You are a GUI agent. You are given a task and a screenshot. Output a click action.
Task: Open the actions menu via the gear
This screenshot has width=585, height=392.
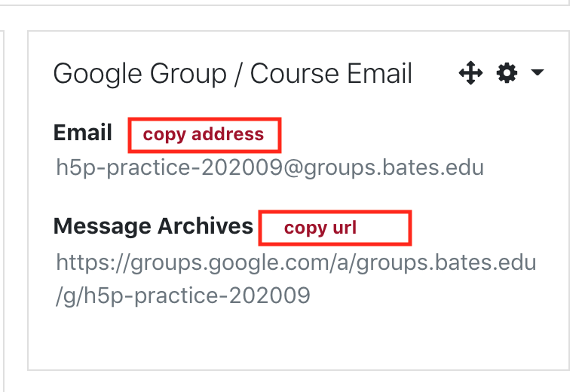507,72
